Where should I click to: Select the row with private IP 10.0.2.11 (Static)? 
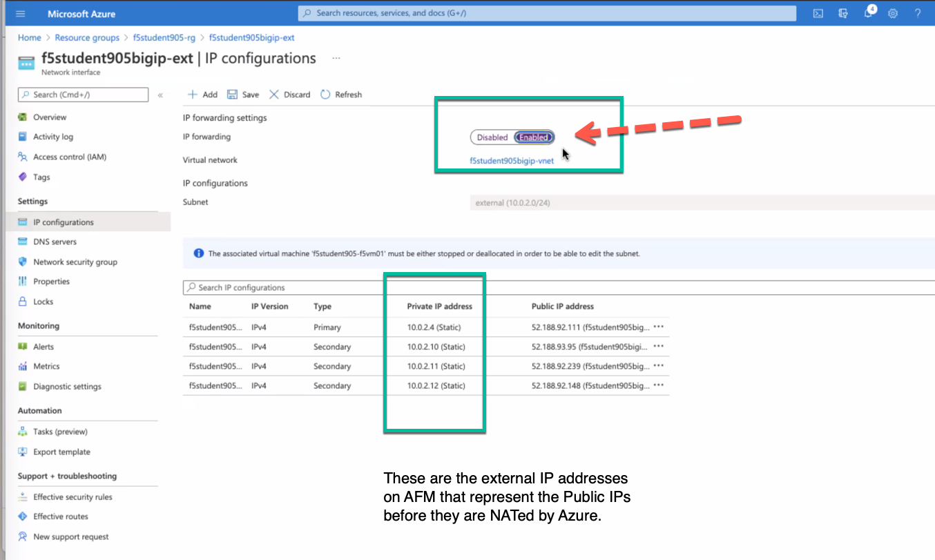[x=426, y=366]
